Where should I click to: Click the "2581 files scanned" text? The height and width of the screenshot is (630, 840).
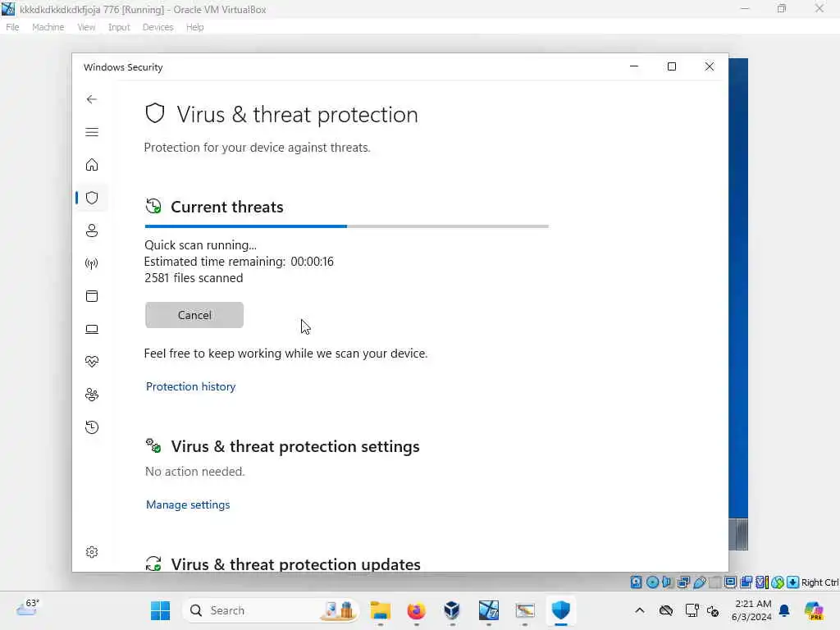point(194,278)
